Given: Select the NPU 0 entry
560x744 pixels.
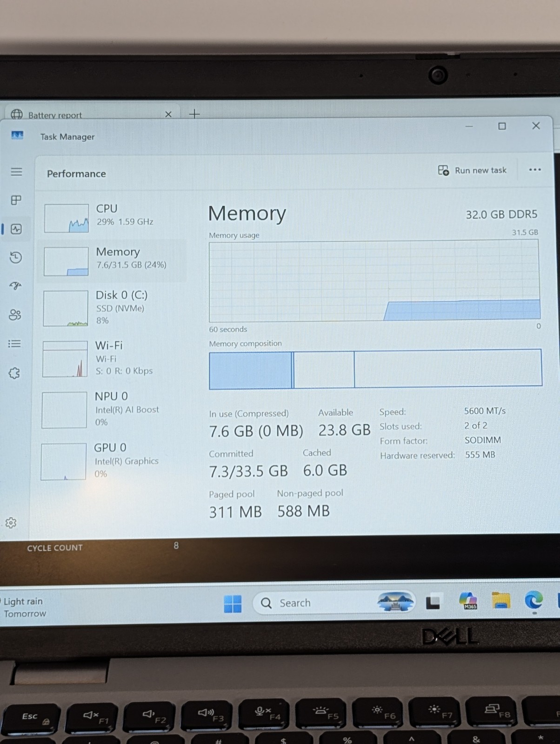Looking at the screenshot, I should pyautogui.click(x=112, y=409).
